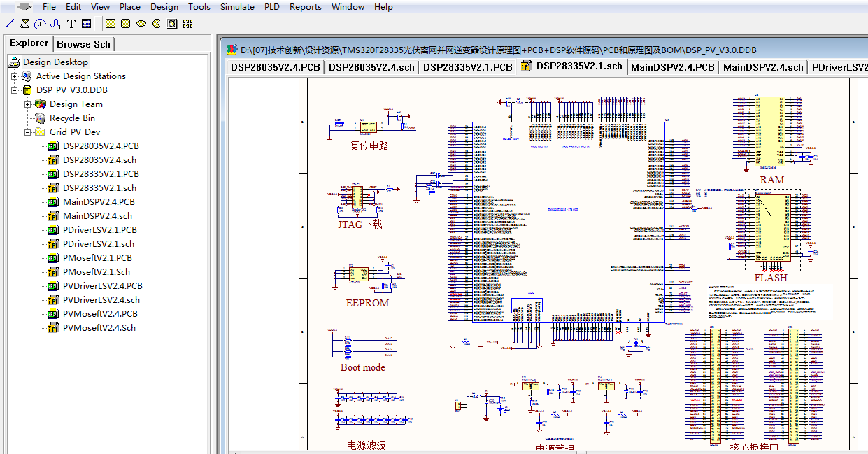
Task: Click the DSP_PV_V3.0.DDB database icon
Action: tap(27, 90)
